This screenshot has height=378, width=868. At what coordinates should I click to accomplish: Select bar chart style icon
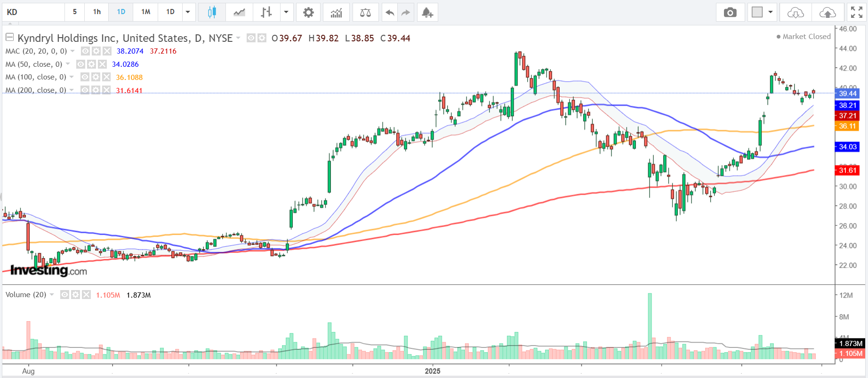pyautogui.click(x=266, y=12)
